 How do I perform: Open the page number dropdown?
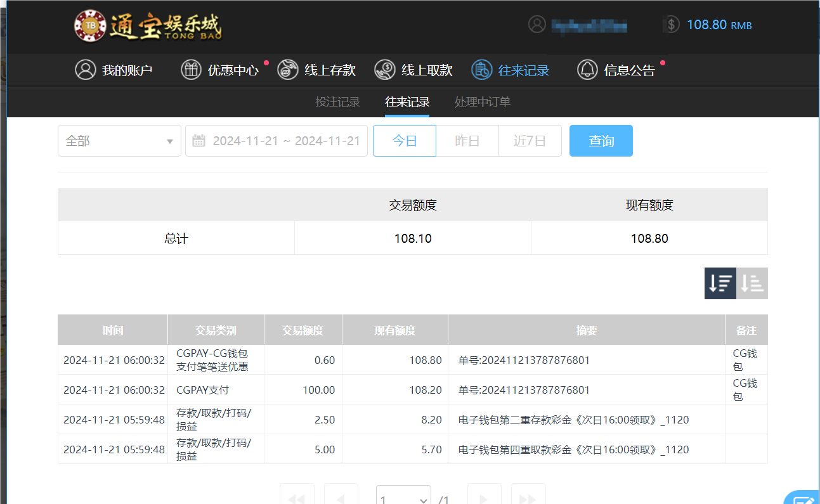(403, 498)
